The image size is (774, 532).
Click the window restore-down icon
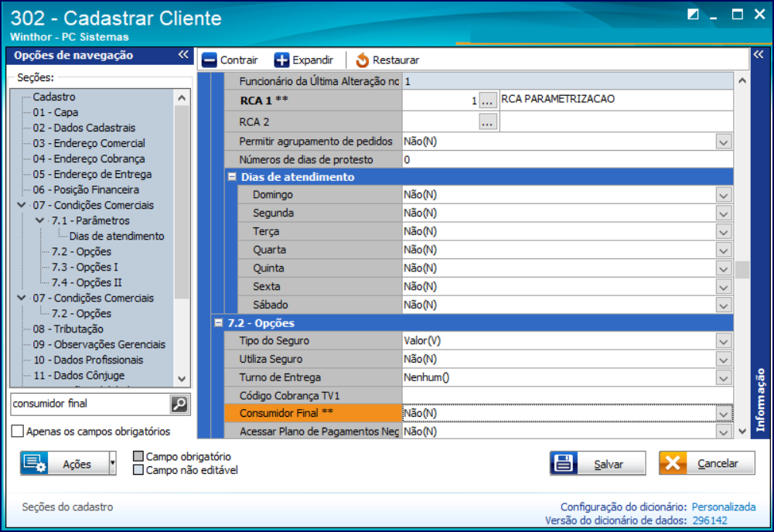pyautogui.click(x=693, y=15)
